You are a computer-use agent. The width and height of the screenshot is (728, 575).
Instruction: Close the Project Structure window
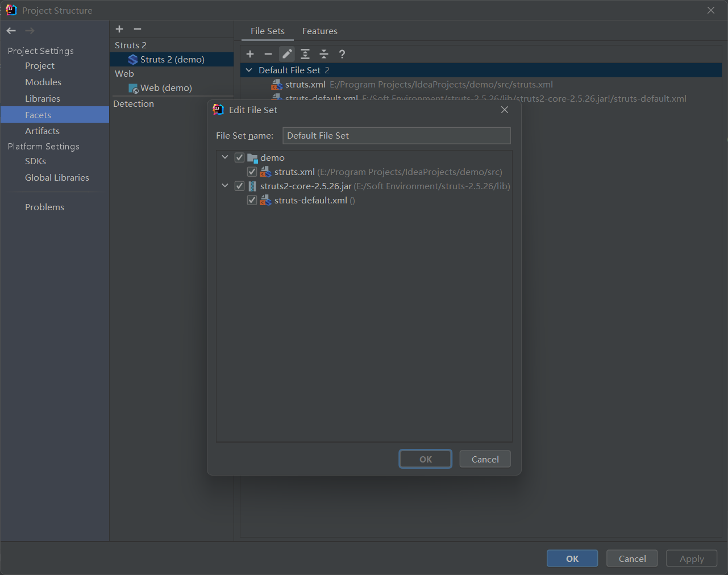(x=711, y=10)
